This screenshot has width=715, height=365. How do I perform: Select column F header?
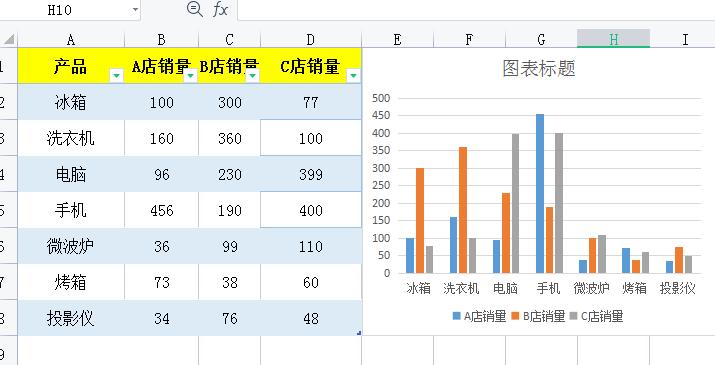[x=469, y=40]
